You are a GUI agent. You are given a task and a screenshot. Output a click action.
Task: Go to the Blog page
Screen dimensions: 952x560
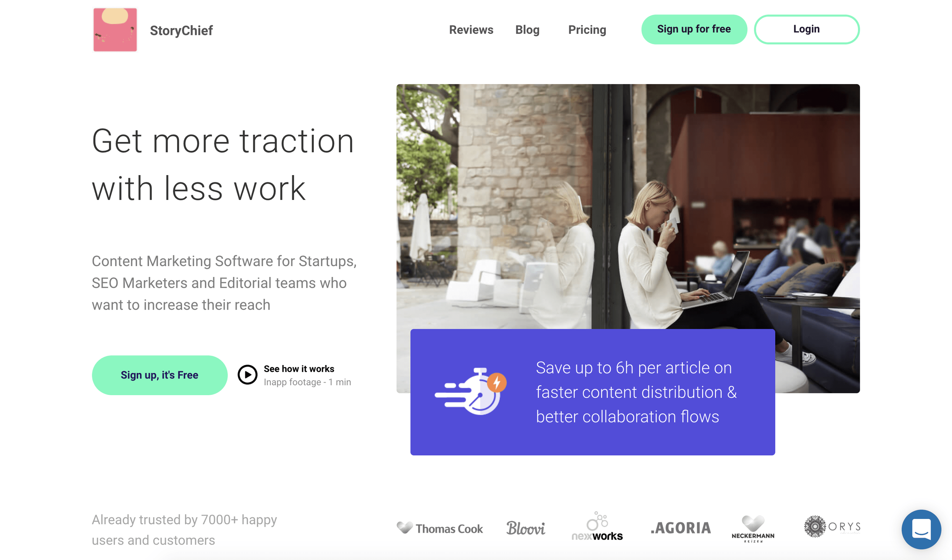pos(527,30)
